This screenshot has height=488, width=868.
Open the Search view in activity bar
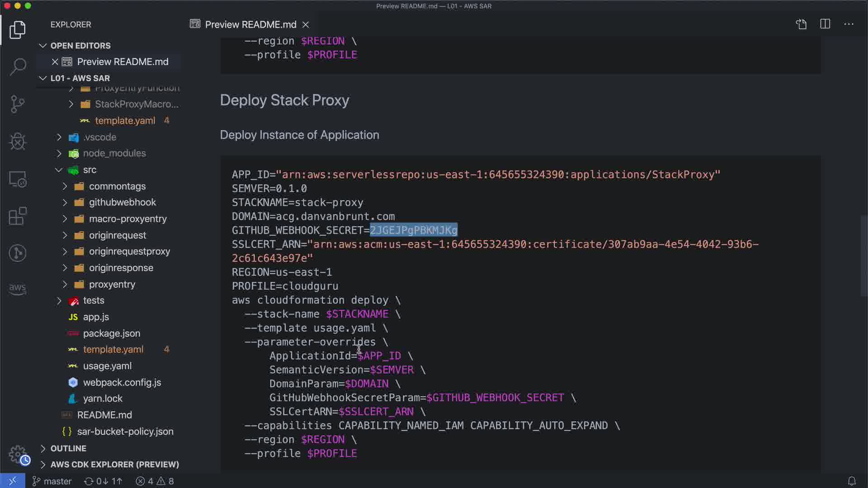[18, 67]
